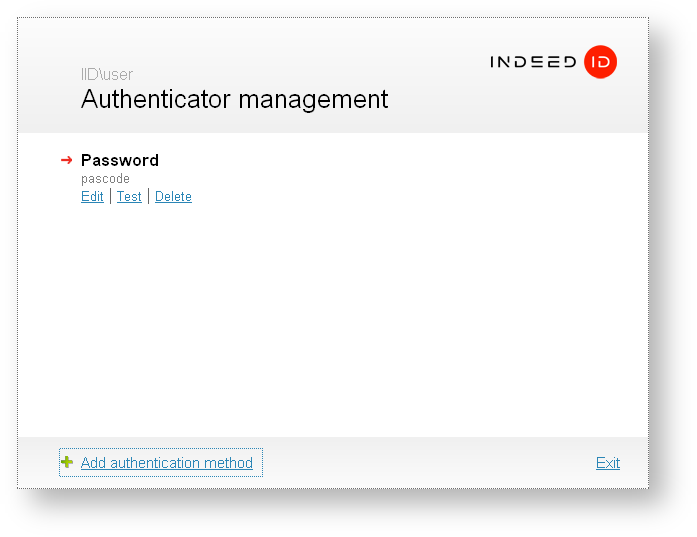Click the separator between Test and Delete
Viewport: 697px width, 537px height.
(x=148, y=197)
